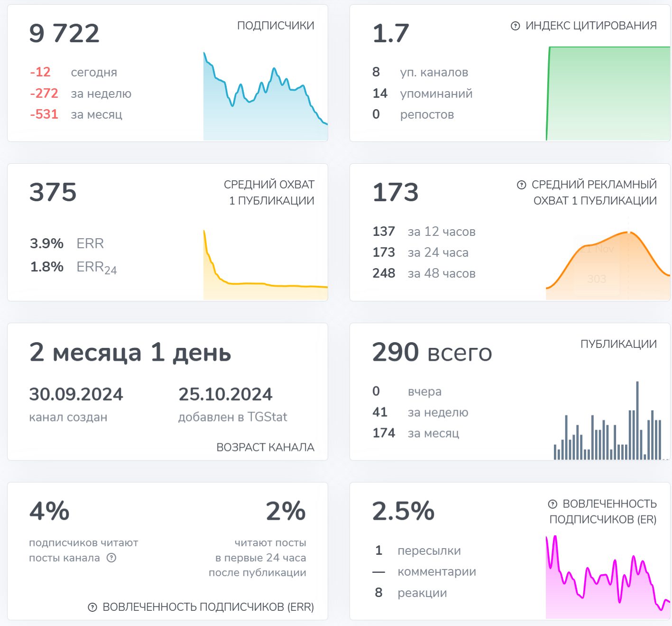Click the 375 average reach value

pos(53,192)
